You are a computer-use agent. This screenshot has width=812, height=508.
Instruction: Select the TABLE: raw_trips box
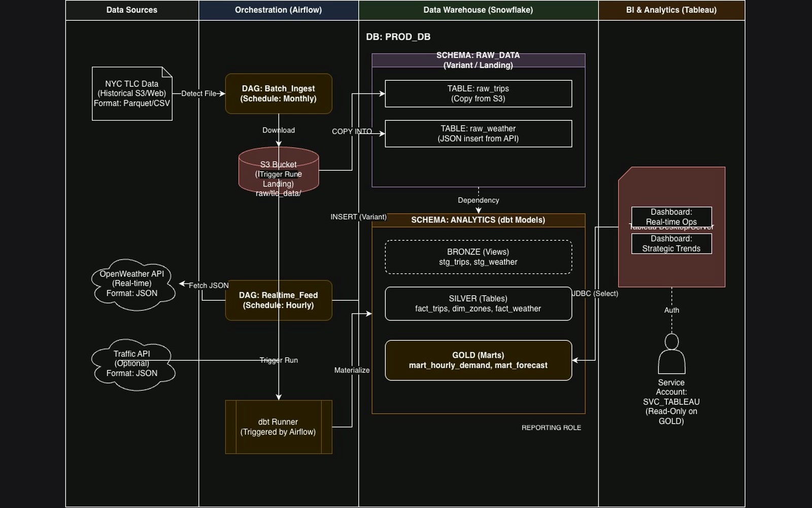[479, 93]
